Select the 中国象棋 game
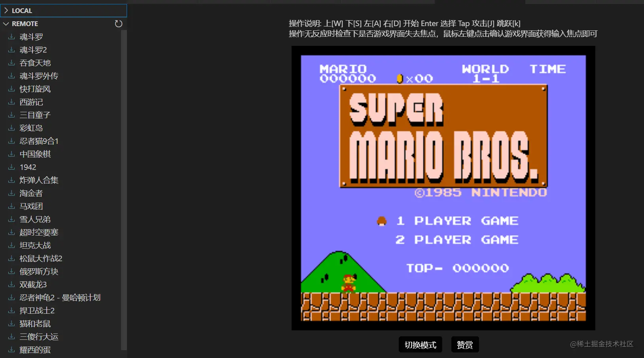Viewport: 644px width, 358px height. pos(35,154)
